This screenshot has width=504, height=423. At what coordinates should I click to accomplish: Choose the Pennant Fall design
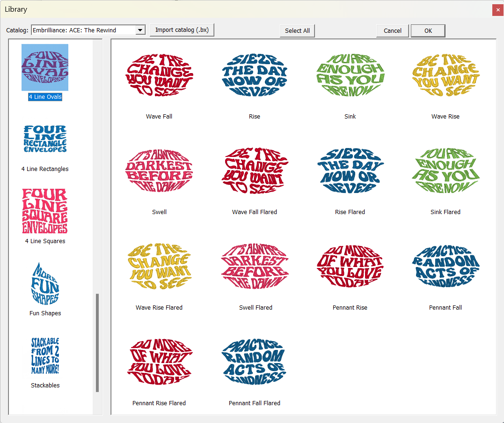(x=446, y=267)
